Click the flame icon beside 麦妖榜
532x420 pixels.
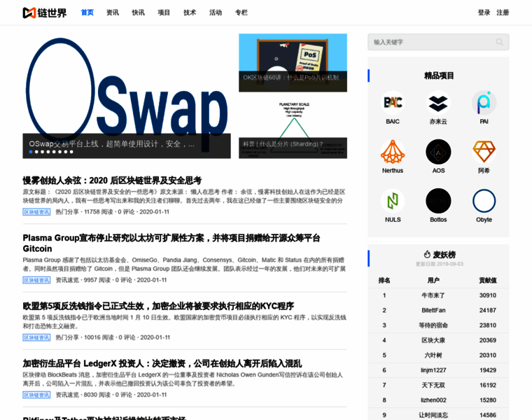coord(427,254)
